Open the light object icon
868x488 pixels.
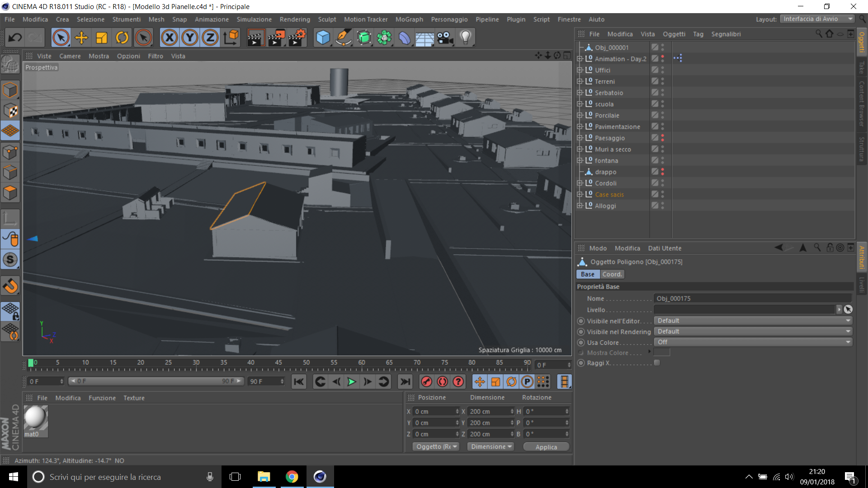click(465, 38)
